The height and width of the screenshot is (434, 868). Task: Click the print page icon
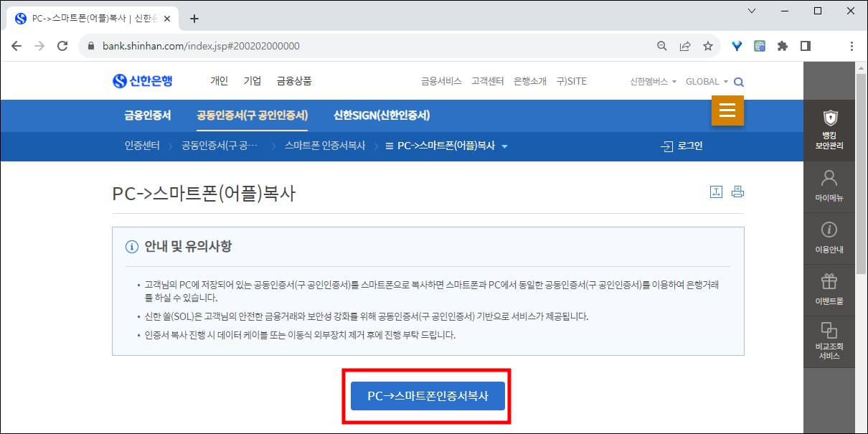(x=737, y=192)
